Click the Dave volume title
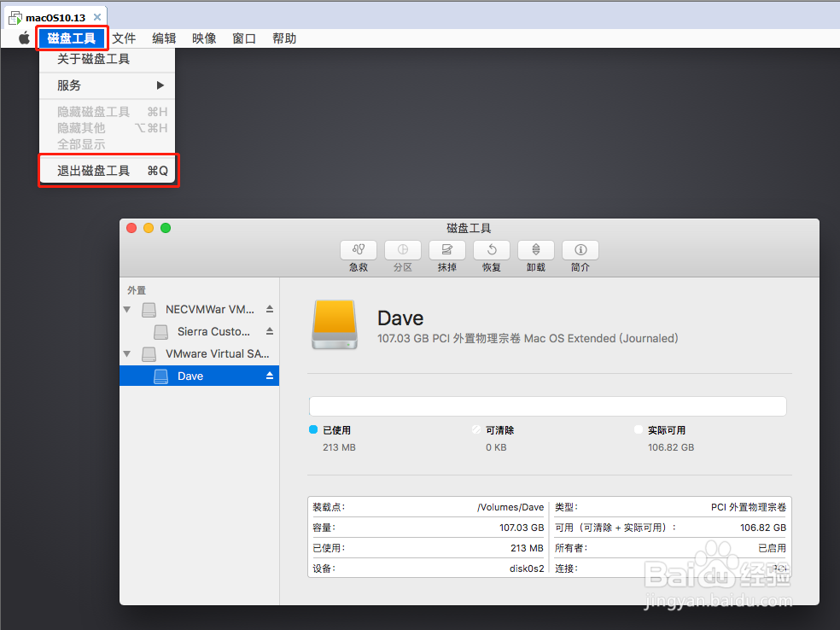Viewport: 840px width, 630px height. point(400,318)
